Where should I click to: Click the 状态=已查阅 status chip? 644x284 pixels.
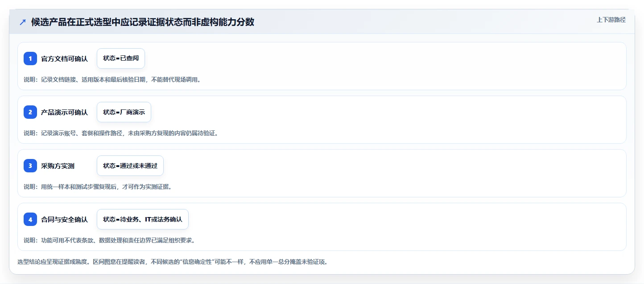pos(121,58)
